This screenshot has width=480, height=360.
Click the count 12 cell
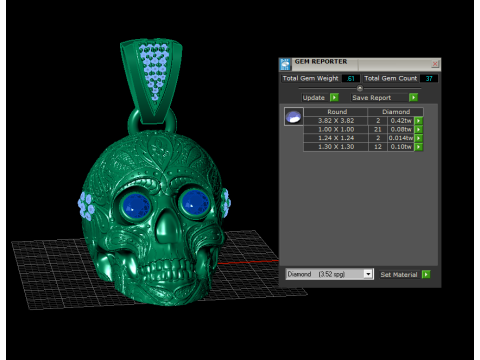pyautogui.click(x=378, y=147)
